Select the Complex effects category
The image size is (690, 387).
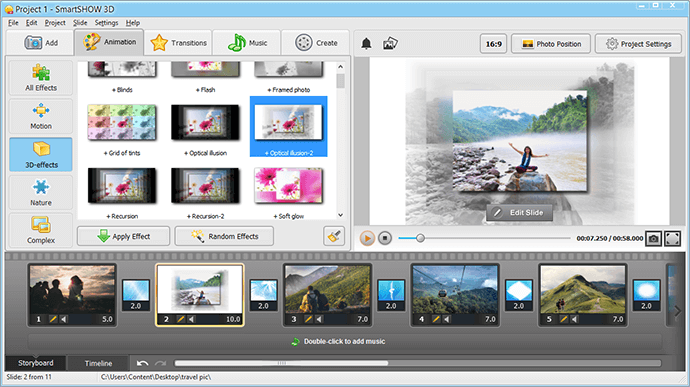(41, 230)
